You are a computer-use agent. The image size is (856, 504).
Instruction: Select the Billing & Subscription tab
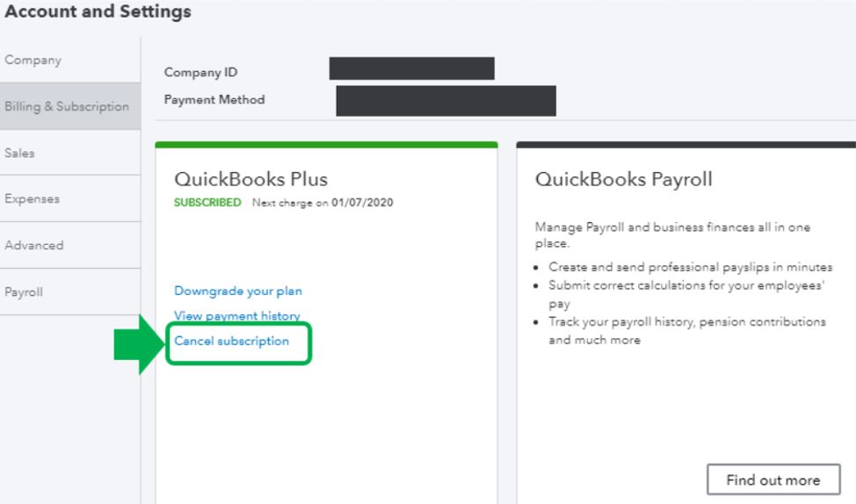pyautogui.click(x=66, y=106)
